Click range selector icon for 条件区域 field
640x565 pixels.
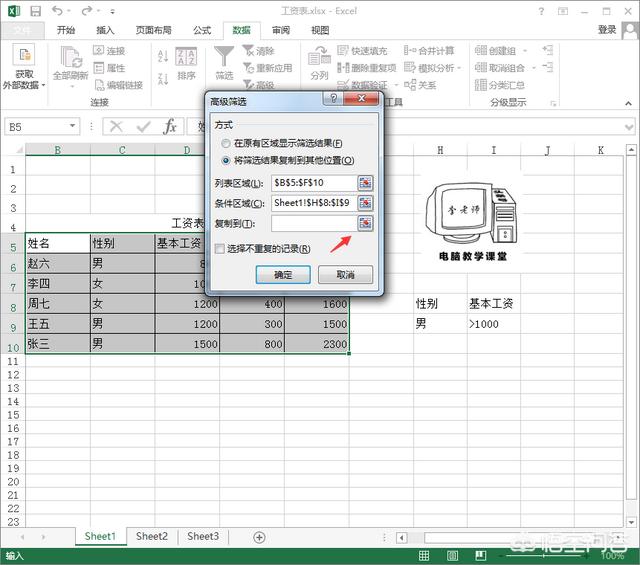coord(365,203)
